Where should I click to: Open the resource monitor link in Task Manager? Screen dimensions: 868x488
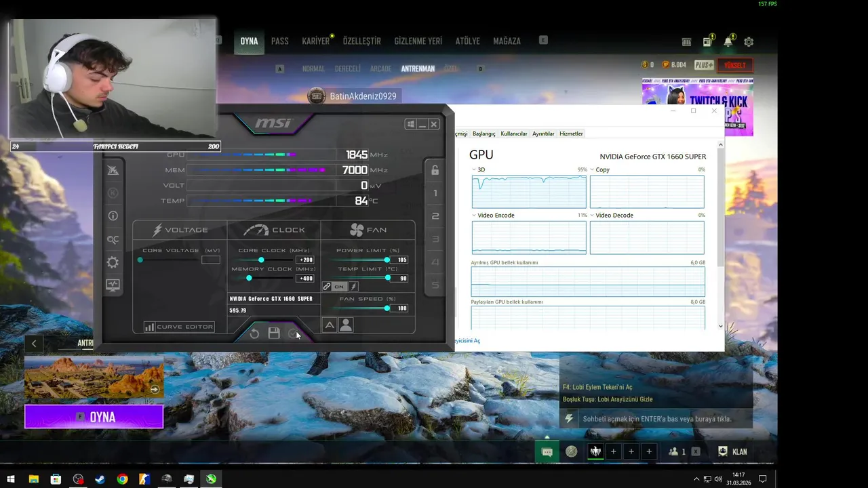coord(467,341)
